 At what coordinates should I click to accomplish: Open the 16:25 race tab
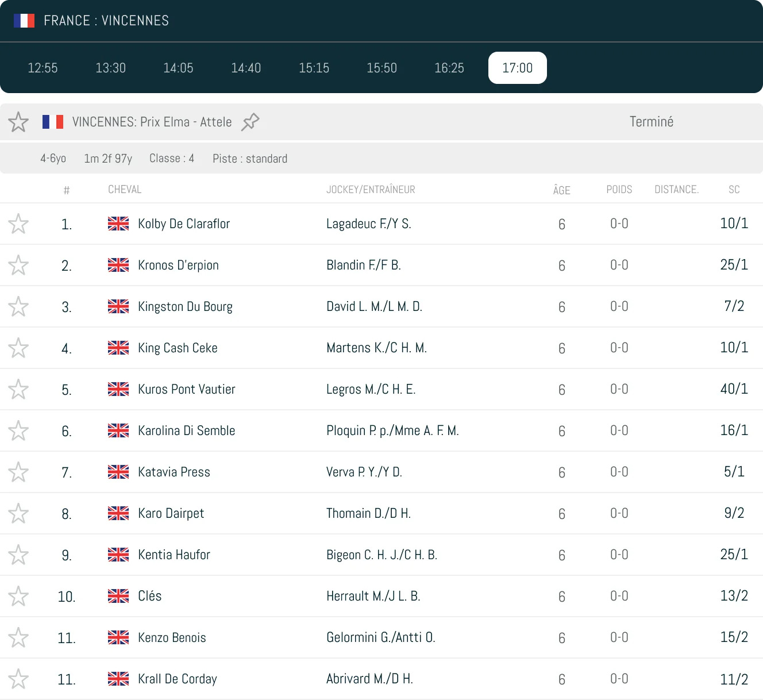pos(449,68)
